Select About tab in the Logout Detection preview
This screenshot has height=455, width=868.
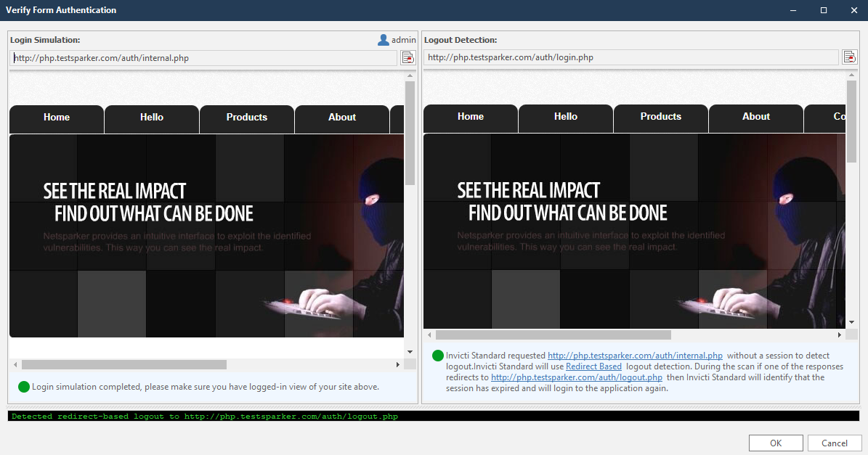[x=755, y=117]
